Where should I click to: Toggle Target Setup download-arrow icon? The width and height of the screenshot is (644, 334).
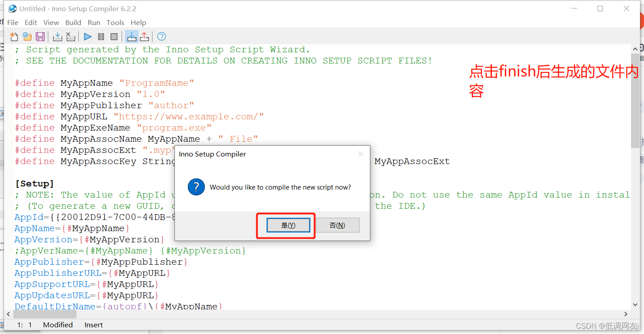131,37
